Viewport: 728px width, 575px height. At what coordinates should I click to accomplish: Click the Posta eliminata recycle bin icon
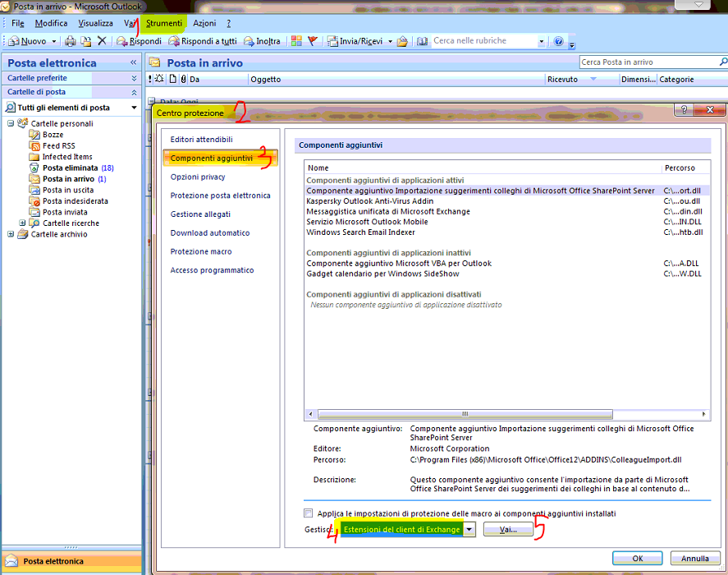coord(34,168)
